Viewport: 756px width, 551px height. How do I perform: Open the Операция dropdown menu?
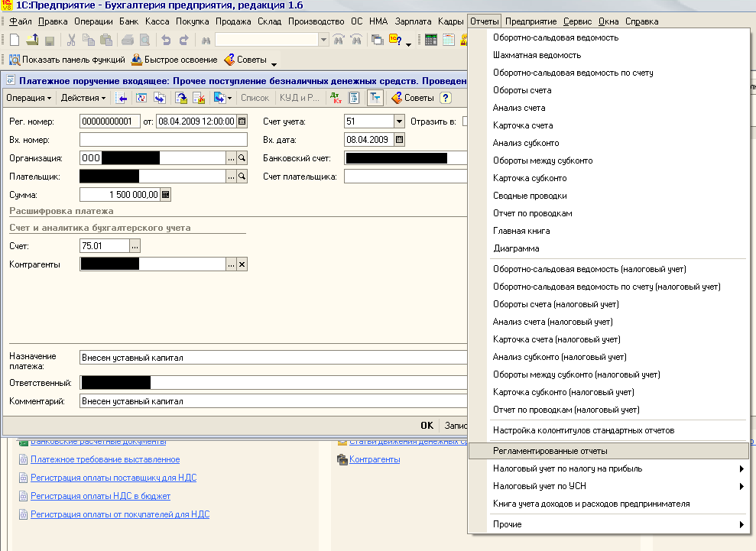pyautogui.click(x=29, y=98)
